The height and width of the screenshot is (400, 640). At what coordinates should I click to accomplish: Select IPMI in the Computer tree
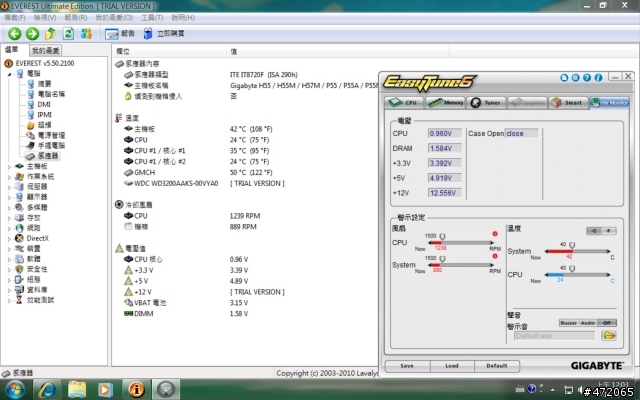(x=40, y=115)
